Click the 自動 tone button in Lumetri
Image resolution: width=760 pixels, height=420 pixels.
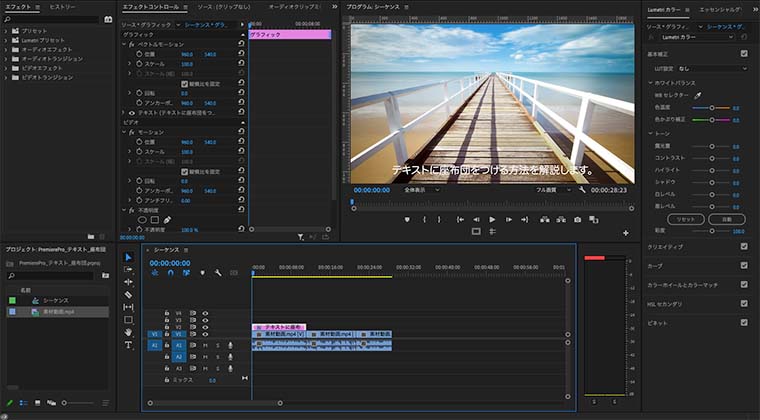click(727, 219)
